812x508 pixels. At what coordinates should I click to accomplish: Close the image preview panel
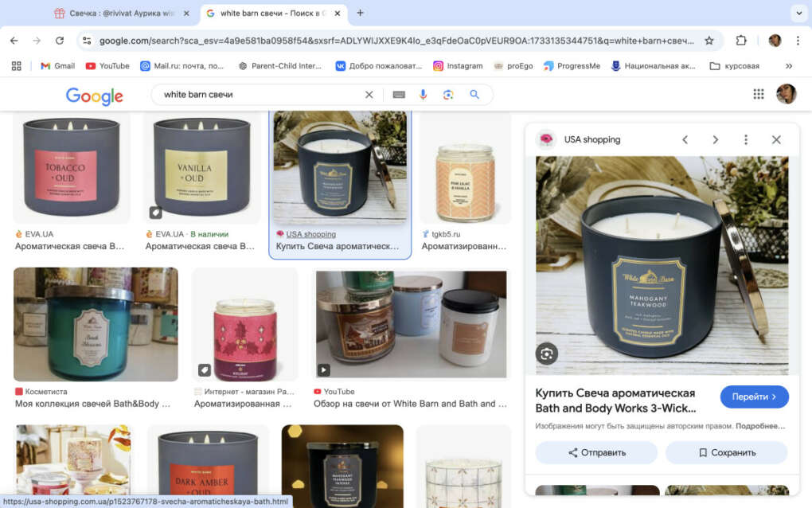click(775, 140)
